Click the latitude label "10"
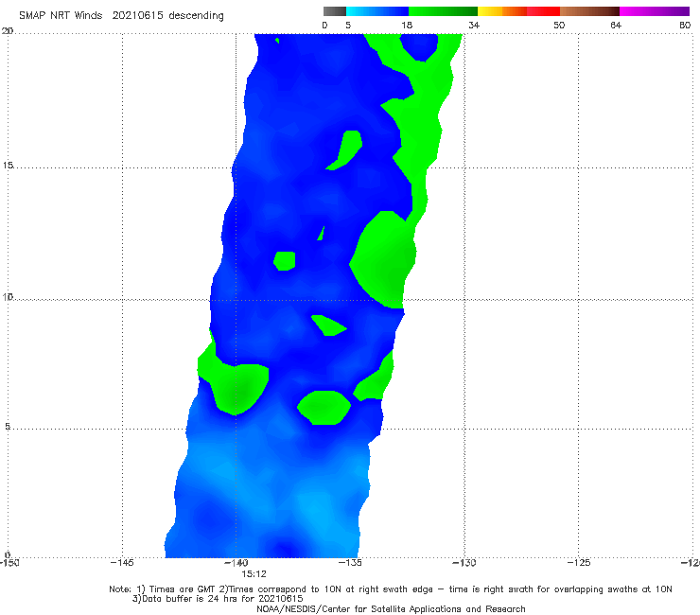 [x=8, y=297]
